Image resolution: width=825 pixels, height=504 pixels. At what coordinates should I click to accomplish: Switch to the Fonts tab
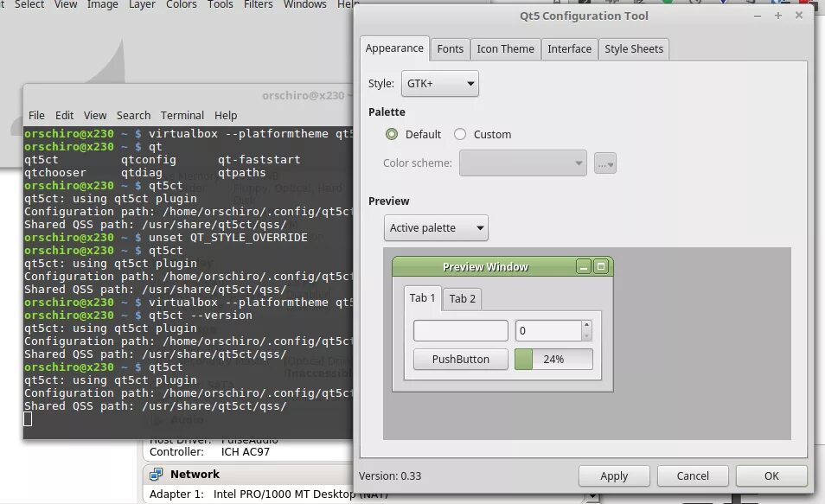point(450,49)
